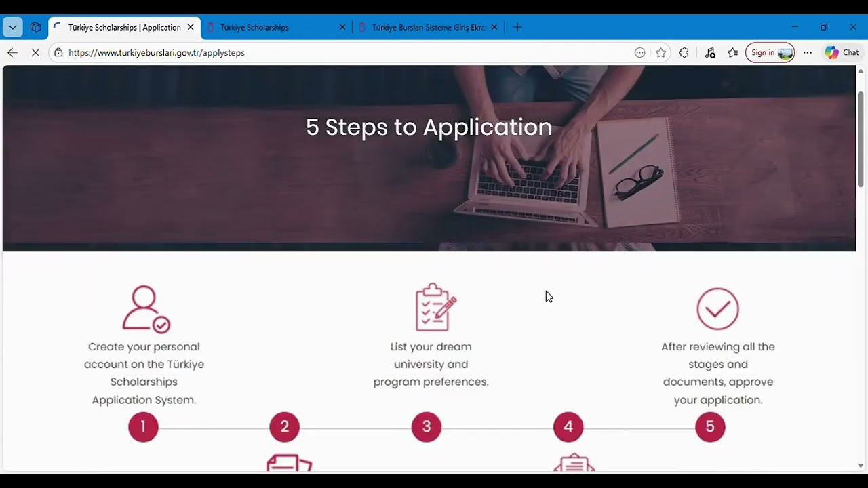Close the 'Türkiye Scholarships | Application' tab
Screen dimensions: 868x488
pos(191,27)
